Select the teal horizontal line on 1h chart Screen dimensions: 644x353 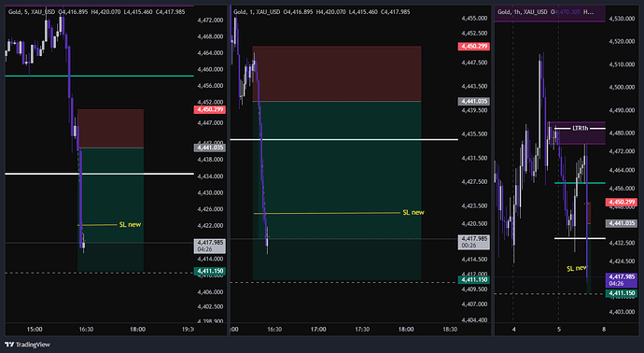(580, 183)
